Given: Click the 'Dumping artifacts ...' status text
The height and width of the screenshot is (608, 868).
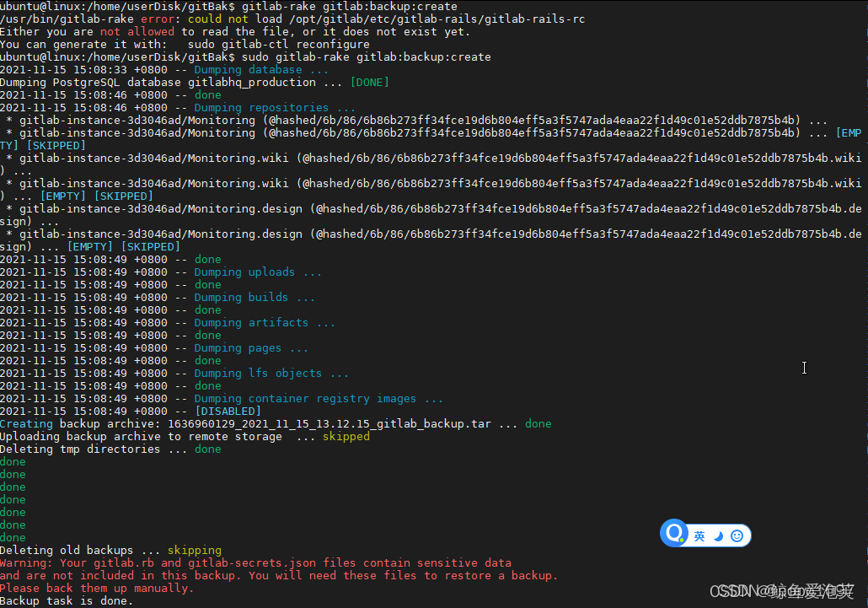Looking at the screenshot, I should coord(265,323).
